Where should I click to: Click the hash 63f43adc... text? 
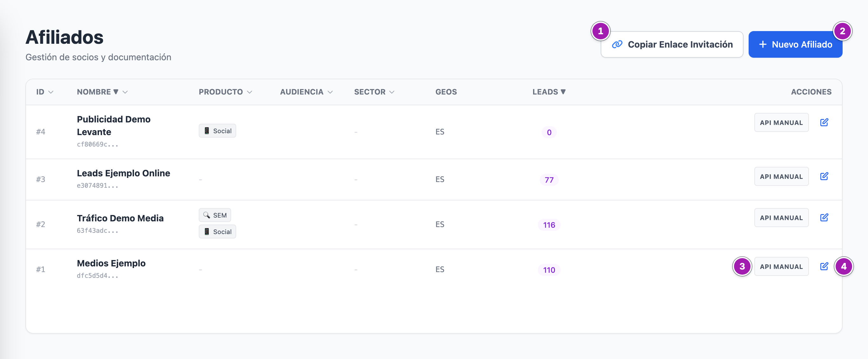coord(97,231)
